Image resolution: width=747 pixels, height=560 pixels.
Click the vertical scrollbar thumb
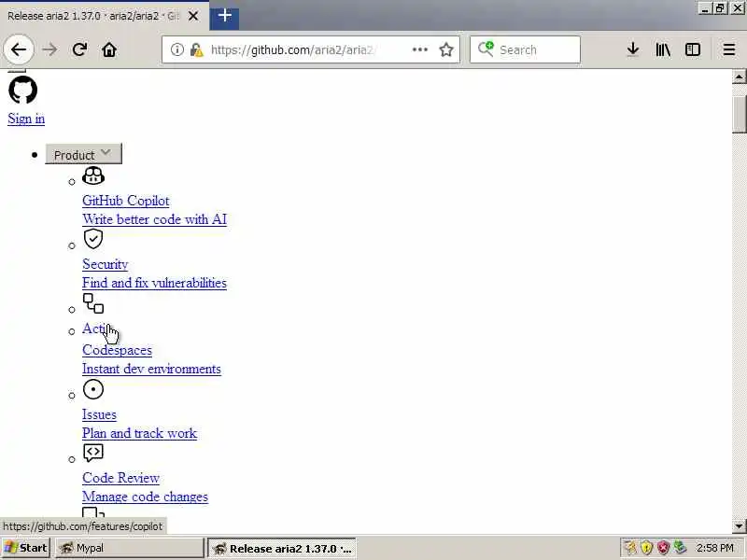[x=739, y=114]
